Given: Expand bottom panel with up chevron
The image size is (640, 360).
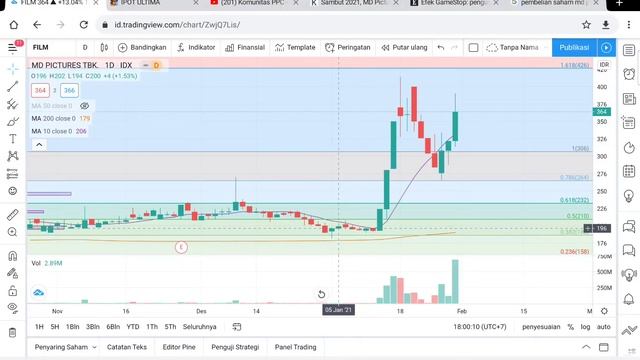Looking at the screenshot, I should click(x=586, y=347).
